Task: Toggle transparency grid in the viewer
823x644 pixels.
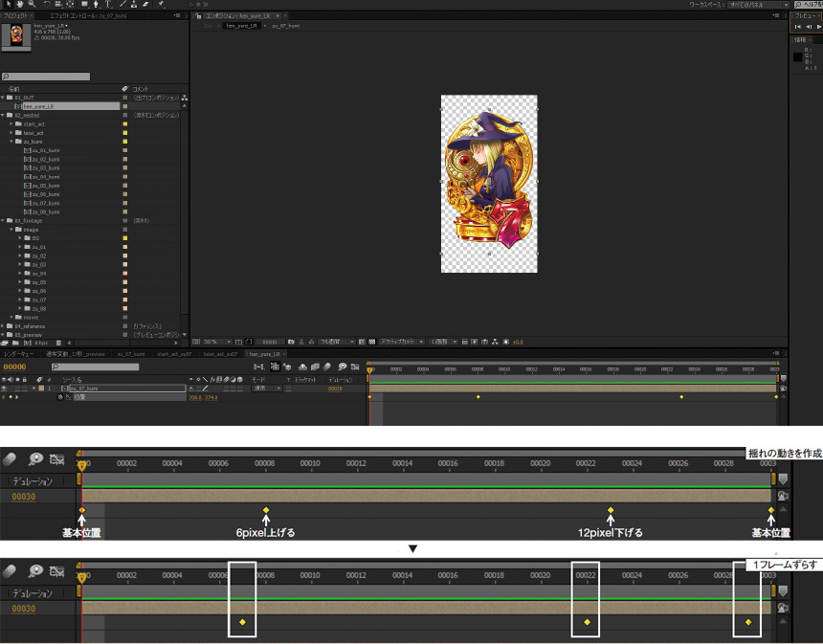Action: pos(372,342)
